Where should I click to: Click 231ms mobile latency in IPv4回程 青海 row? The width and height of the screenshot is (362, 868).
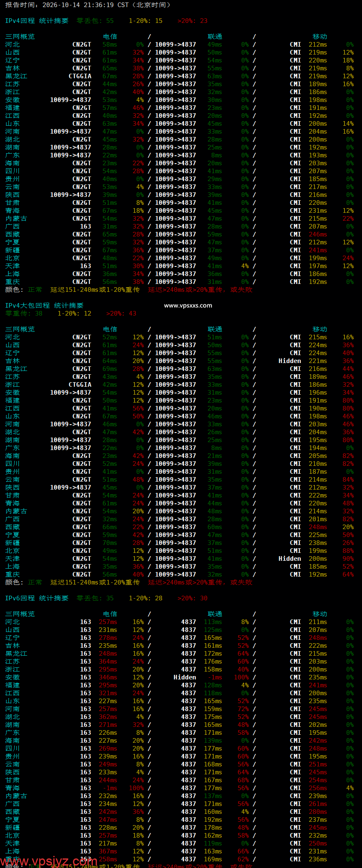click(x=318, y=211)
